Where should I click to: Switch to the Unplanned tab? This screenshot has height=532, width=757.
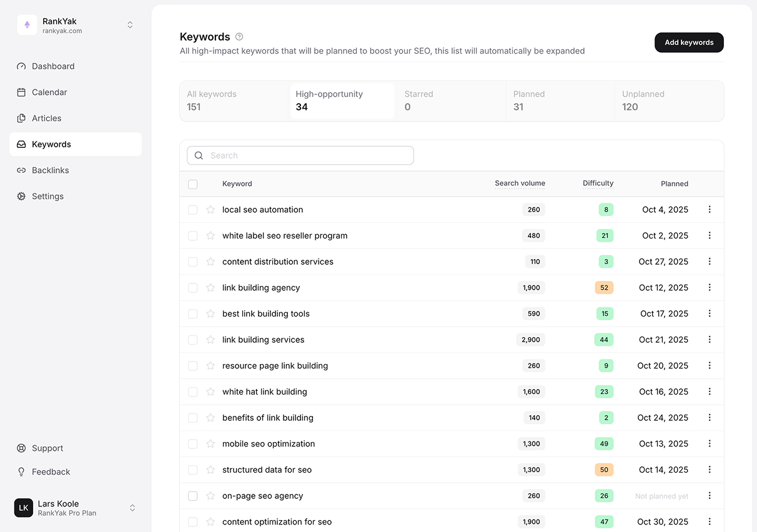(x=668, y=101)
